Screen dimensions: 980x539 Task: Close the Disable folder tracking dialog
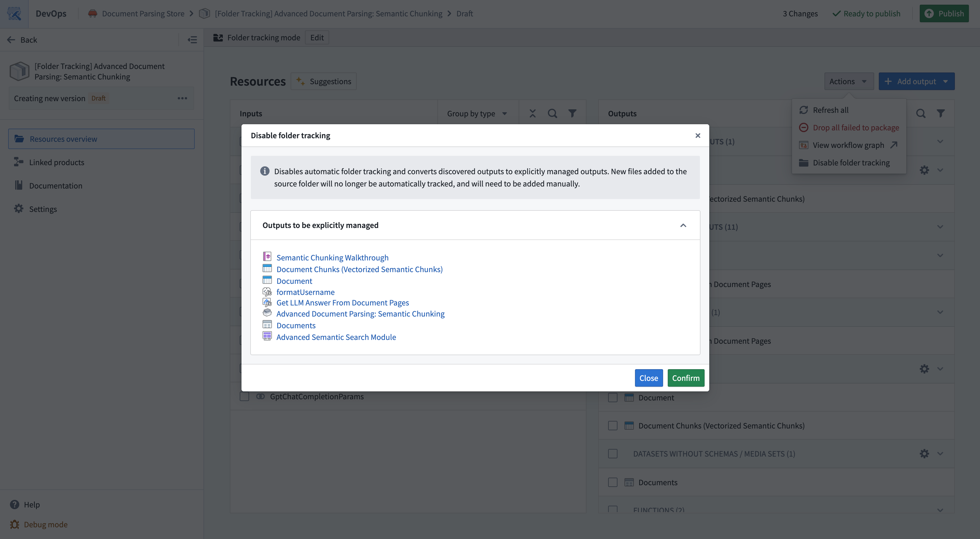click(698, 135)
